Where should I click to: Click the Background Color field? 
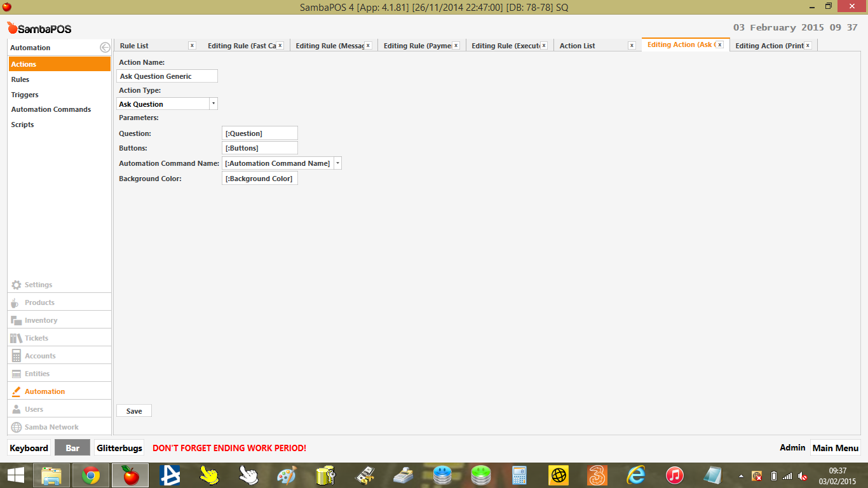tap(260, 179)
